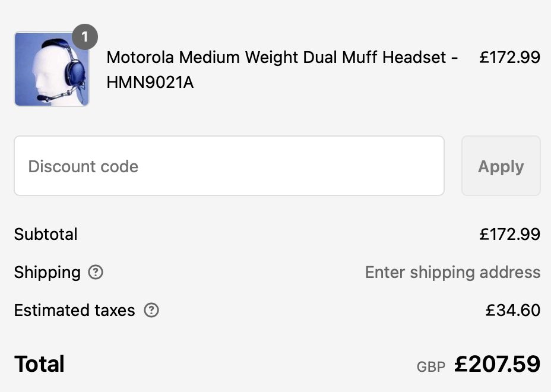The image size is (551, 392).
Task: Click the product price £172.99 beside headset
Action: tap(509, 57)
